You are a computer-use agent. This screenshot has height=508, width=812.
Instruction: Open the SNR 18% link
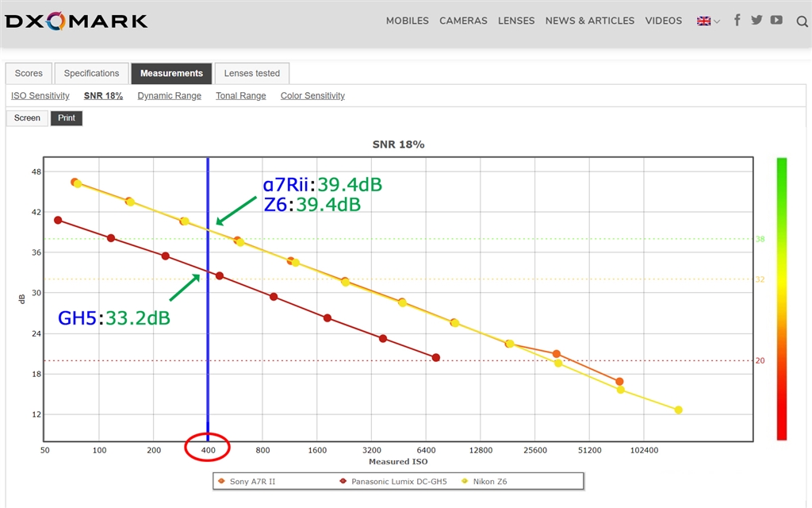point(103,96)
